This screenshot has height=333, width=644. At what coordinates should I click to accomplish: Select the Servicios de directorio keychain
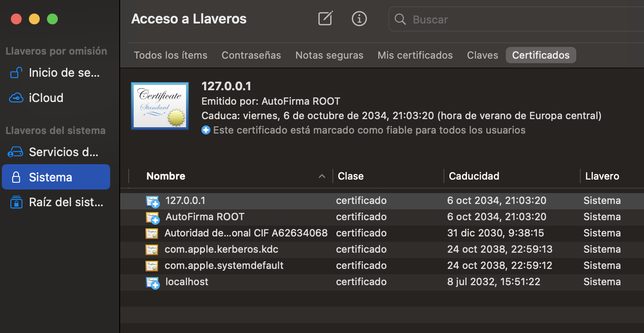pos(63,152)
